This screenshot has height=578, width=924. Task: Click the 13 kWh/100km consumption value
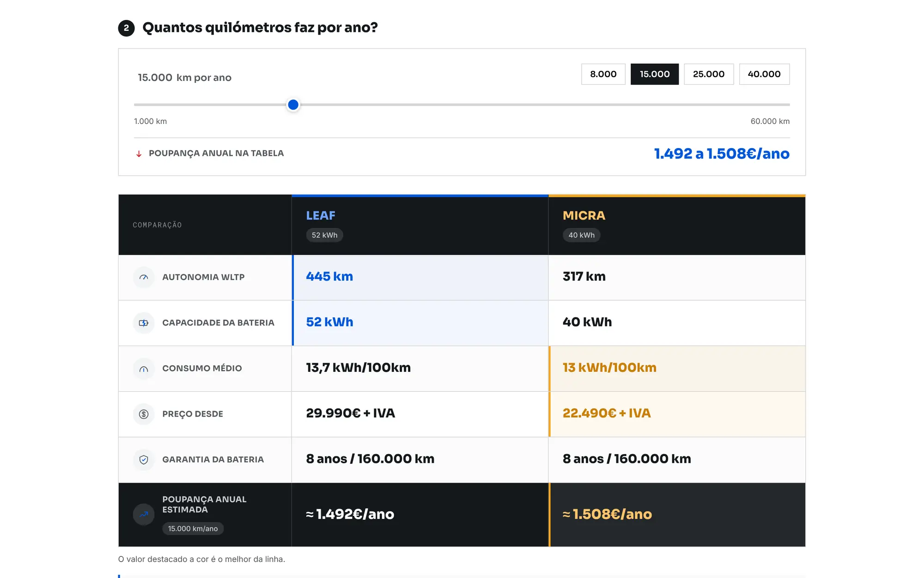point(609,368)
